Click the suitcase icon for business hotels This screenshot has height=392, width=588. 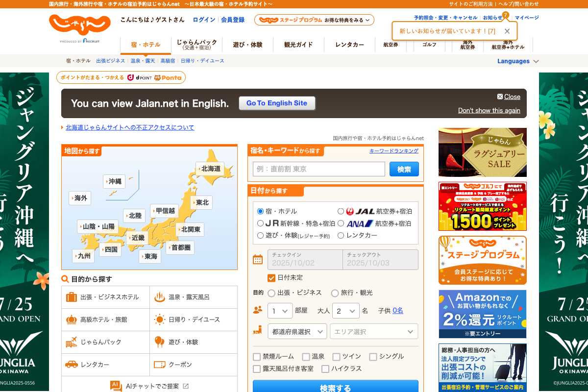click(72, 297)
